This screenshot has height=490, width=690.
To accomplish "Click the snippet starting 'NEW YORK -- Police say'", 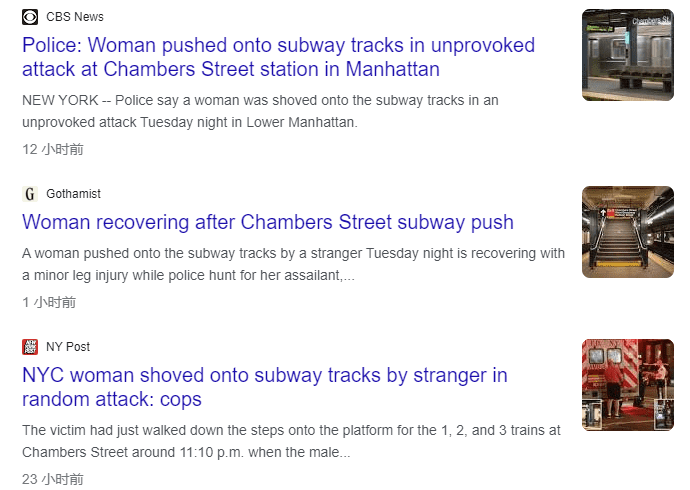I will point(260,111).
